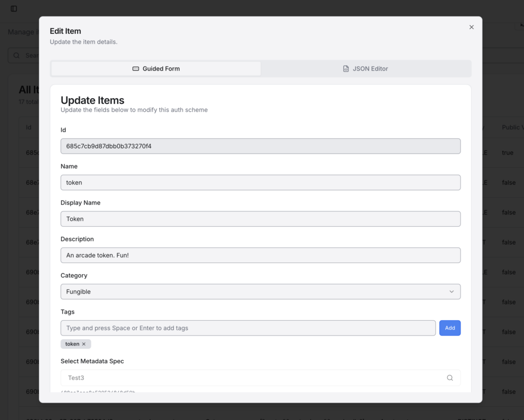The image size is (524, 420).
Task: Click the Id column header in the table
Action: pyautogui.click(x=29, y=127)
